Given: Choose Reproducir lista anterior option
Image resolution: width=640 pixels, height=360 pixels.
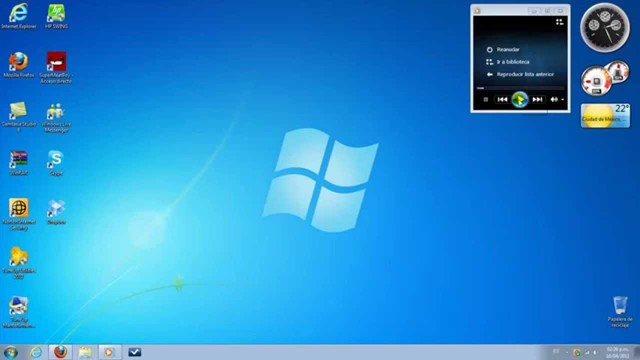Looking at the screenshot, I should 520,74.
